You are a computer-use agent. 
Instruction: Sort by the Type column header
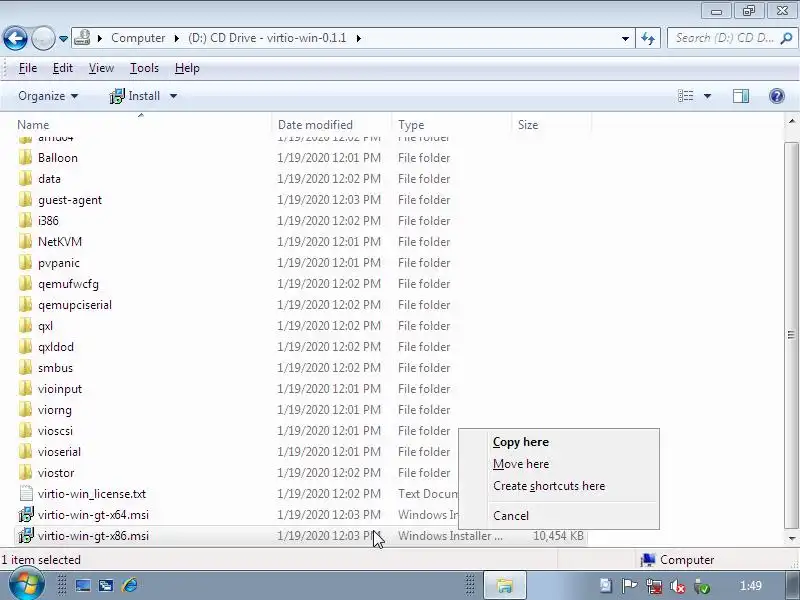(x=411, y=125)
